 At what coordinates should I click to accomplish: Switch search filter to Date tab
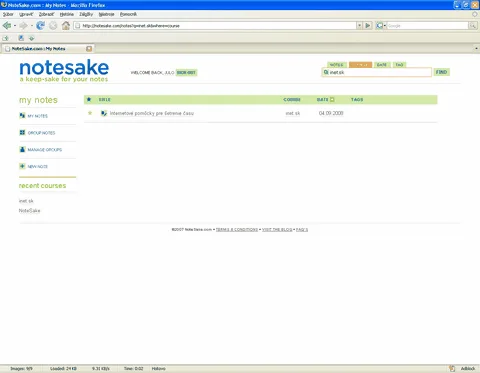pos(382,65)
